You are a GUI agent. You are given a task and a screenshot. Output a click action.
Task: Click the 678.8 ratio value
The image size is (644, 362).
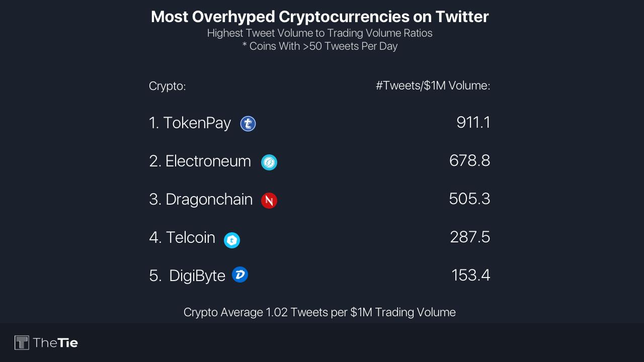click(x=470, y=161)
